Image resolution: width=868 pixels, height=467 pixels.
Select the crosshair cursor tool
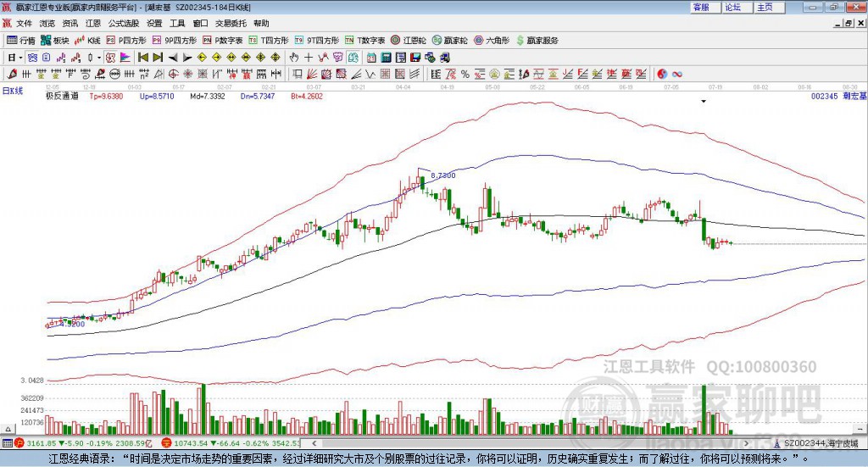pyautogui.click(x=309, y=58)
